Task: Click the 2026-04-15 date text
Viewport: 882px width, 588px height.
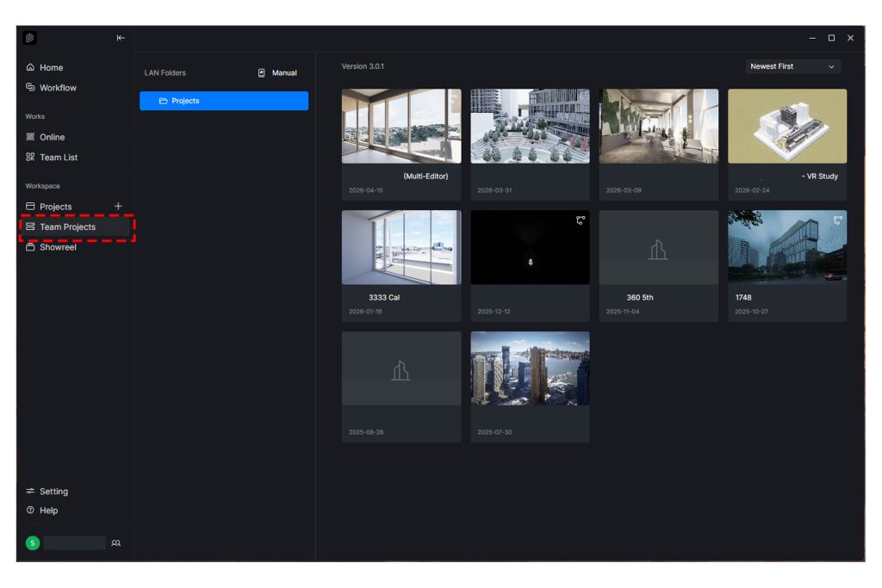Action: coord(365,190)
